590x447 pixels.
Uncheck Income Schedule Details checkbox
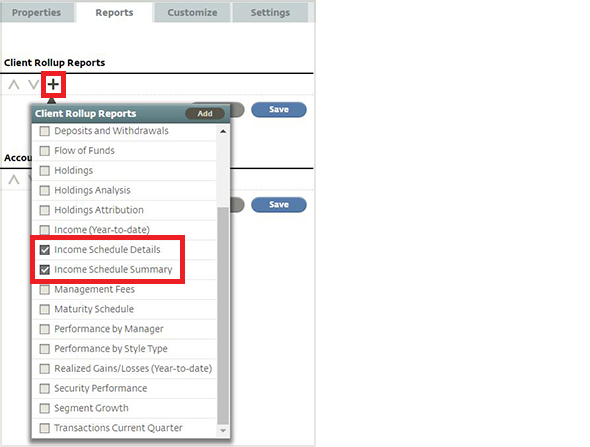pos(45,249)
